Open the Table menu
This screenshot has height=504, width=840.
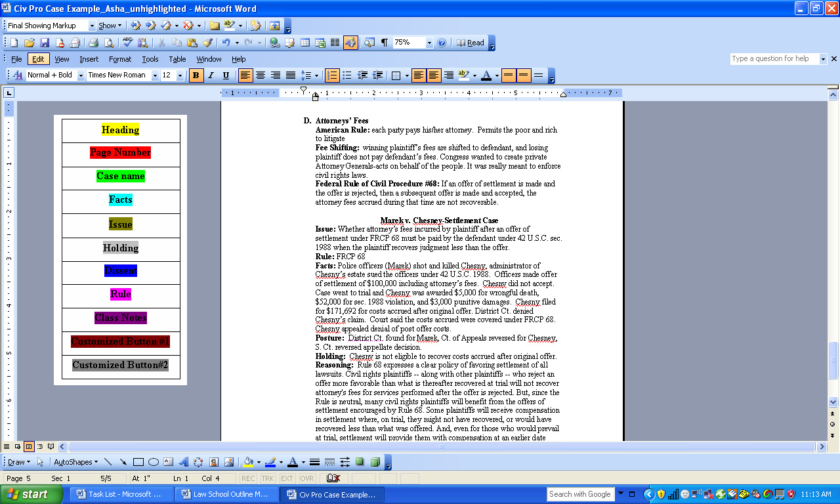click(x=177, y=59)
